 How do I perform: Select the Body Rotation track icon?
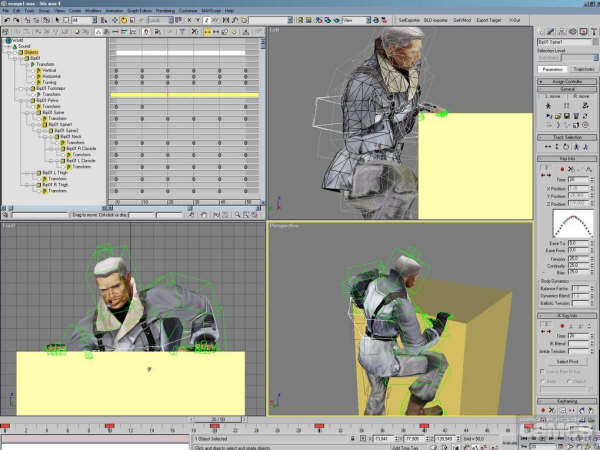pos(566,147)
